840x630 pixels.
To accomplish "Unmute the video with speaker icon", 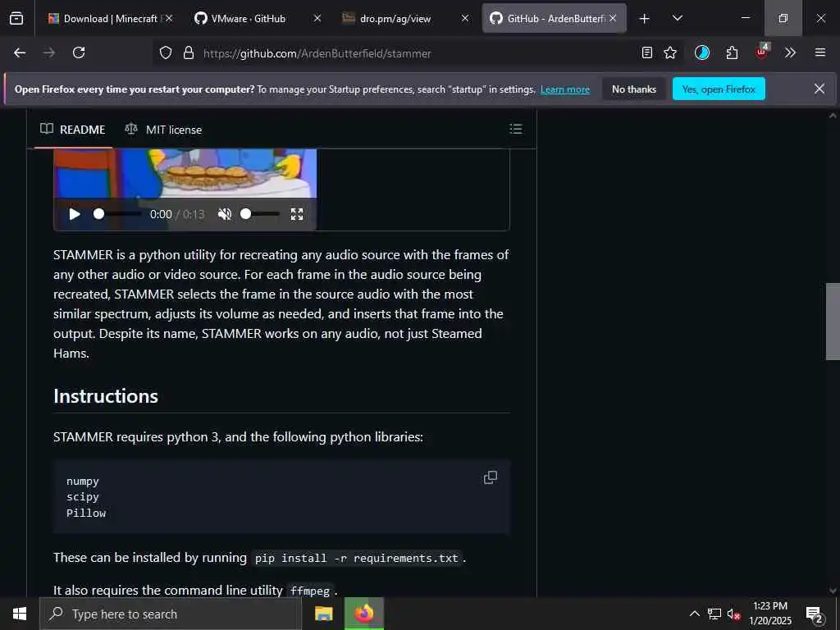I will pyautogui.click(x=225, y=214).
